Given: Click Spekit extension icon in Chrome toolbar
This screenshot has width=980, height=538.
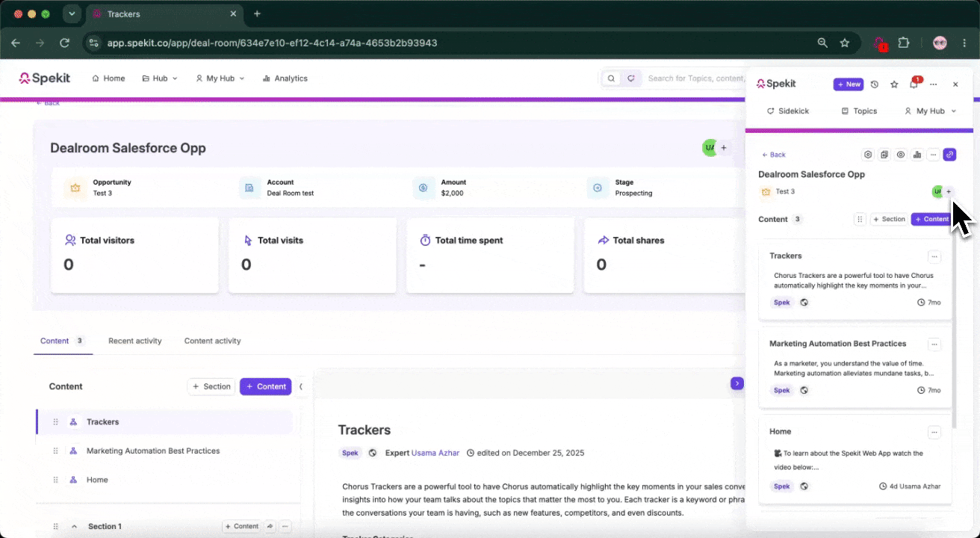Looking at the screenshot, I should 881,43.
